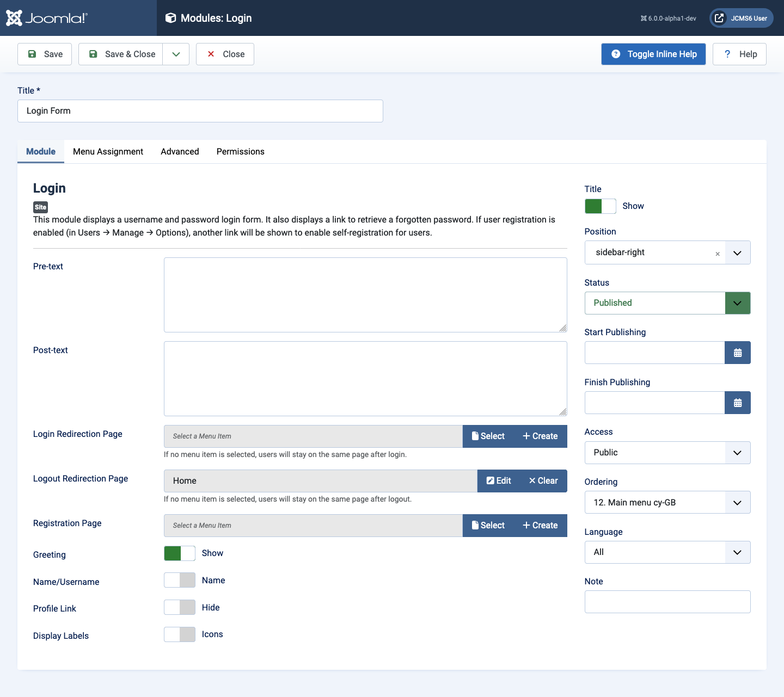
Task: Switch to the Advanced tab
Action: 180,151
